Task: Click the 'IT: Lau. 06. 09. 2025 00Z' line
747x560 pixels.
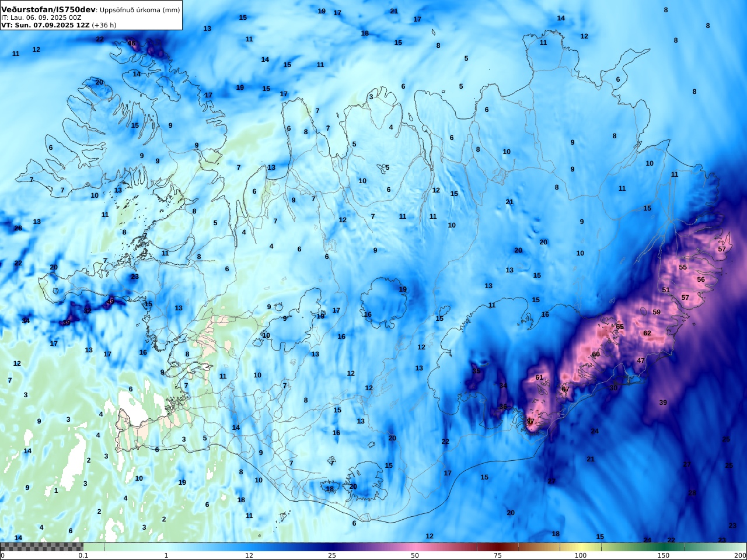Action: pyautogui.click(x=41, y=17)
